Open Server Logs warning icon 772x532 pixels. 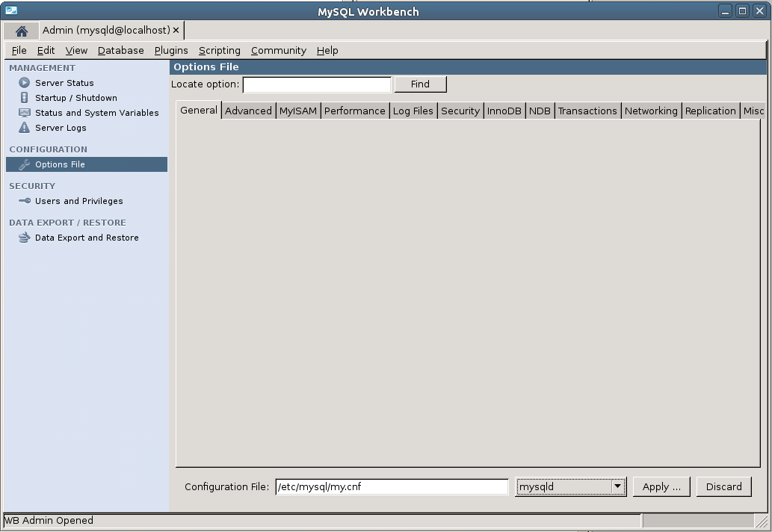click(x=24, y=128)
